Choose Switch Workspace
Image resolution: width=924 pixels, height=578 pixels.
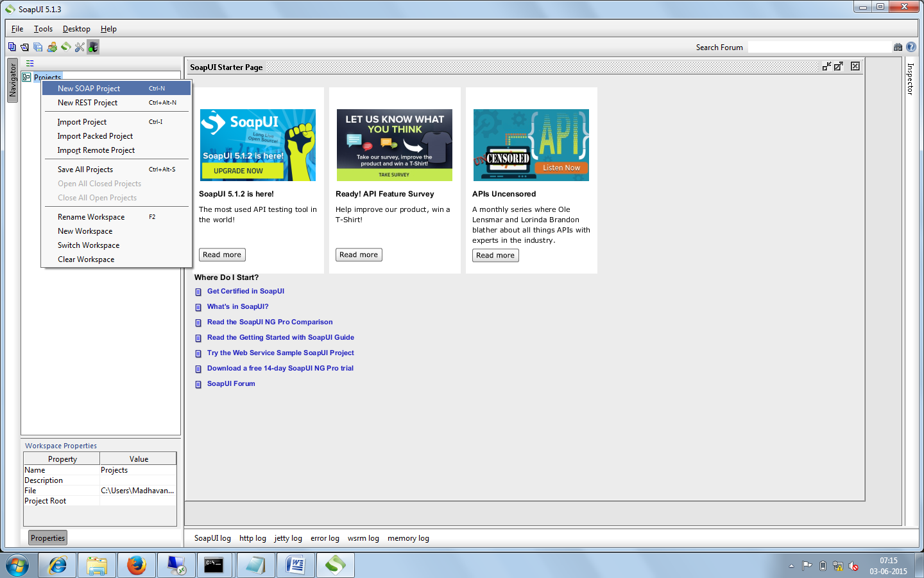pos(116,245)
